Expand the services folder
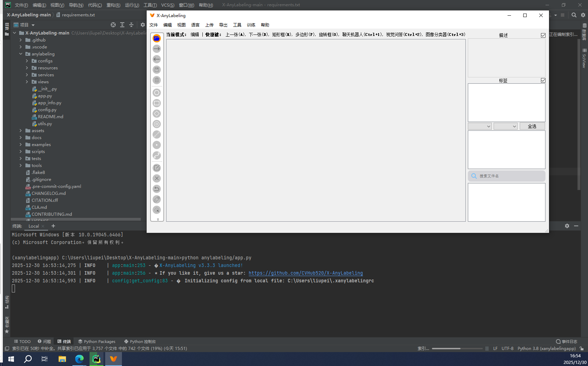 point(27,75)
